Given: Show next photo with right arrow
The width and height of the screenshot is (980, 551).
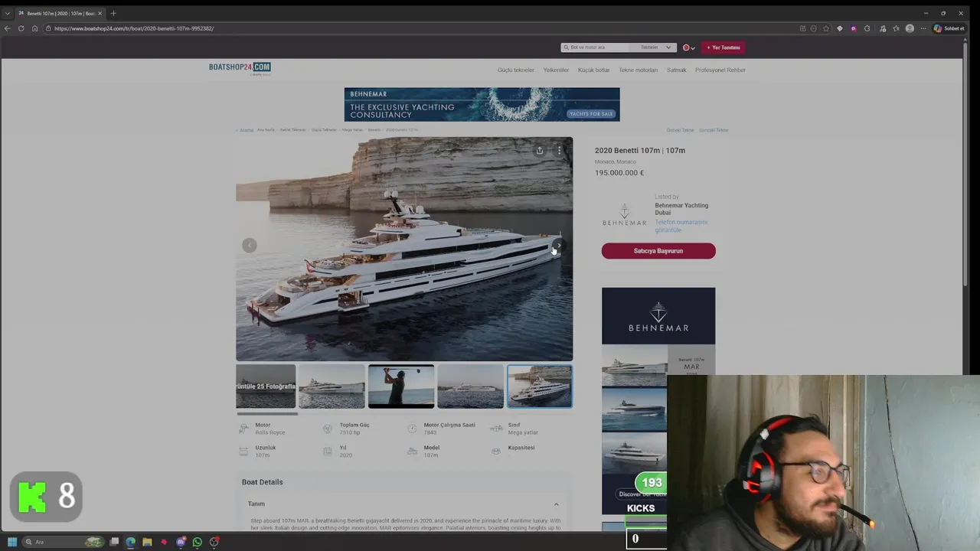Looking at the screenshot, I should 559,246.
